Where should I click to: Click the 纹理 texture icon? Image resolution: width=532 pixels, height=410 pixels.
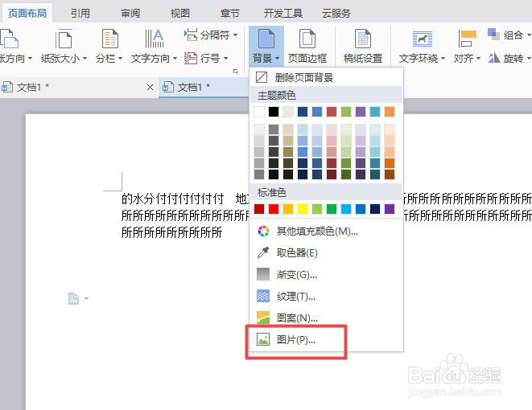point(263,296)
